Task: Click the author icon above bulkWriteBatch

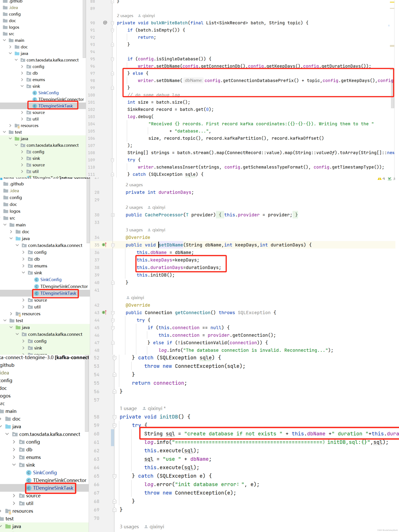Action: (x=140, y=16)
